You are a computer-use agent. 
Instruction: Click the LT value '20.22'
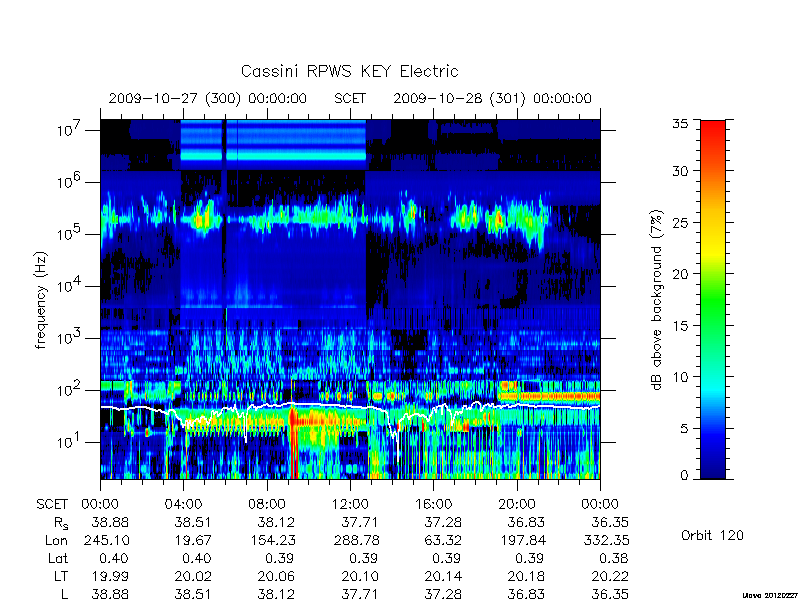click(610, 576)
